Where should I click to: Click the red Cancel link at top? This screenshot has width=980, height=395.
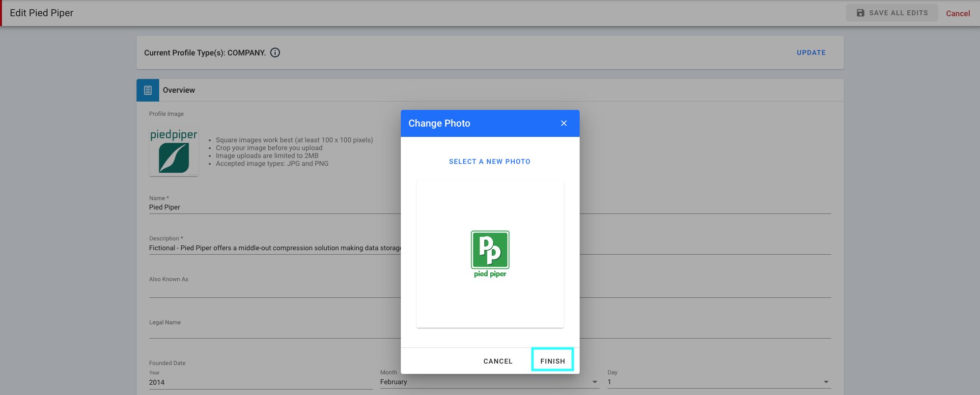pos(957,13)
